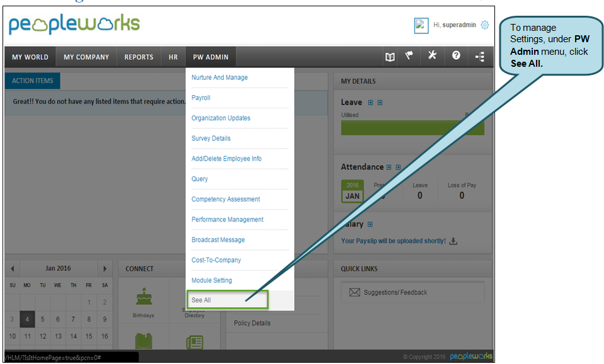Choose Organization Updates menu entry
Viewport: 604px width, 364px height.
[x=220, y=118]
